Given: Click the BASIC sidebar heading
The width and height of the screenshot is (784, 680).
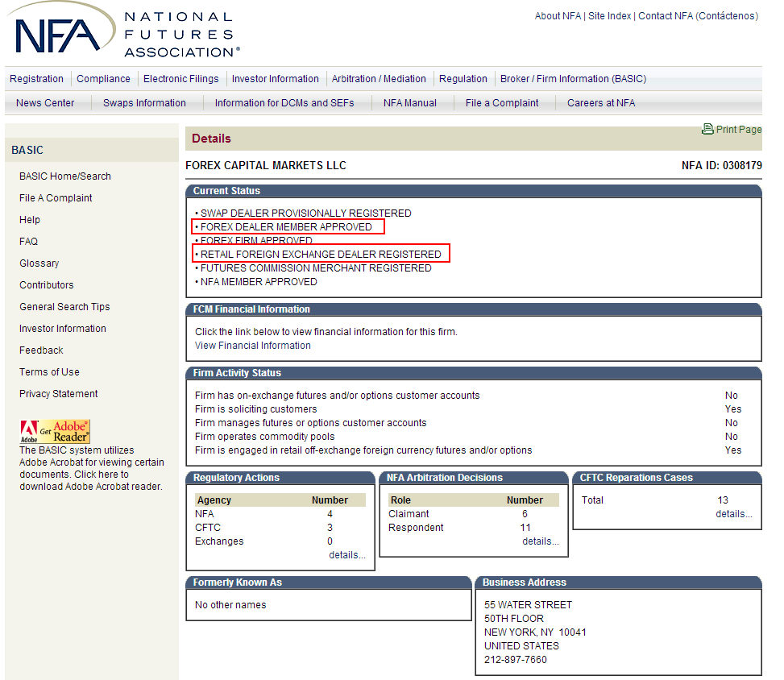Looking at the screenshot, I should (27, 150).
